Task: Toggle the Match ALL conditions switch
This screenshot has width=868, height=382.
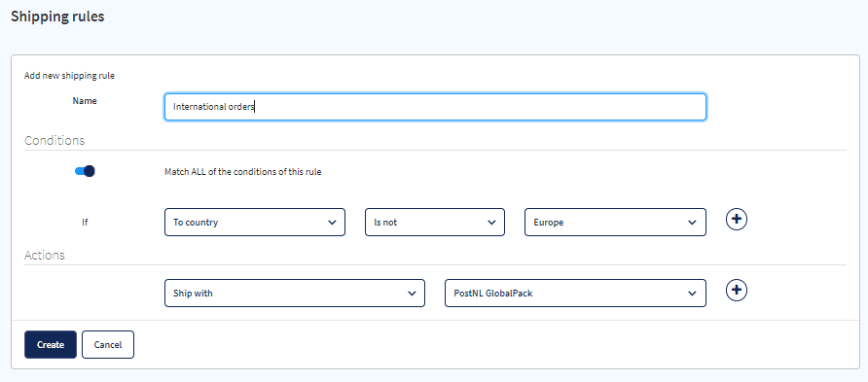Action: pos(85,171)
